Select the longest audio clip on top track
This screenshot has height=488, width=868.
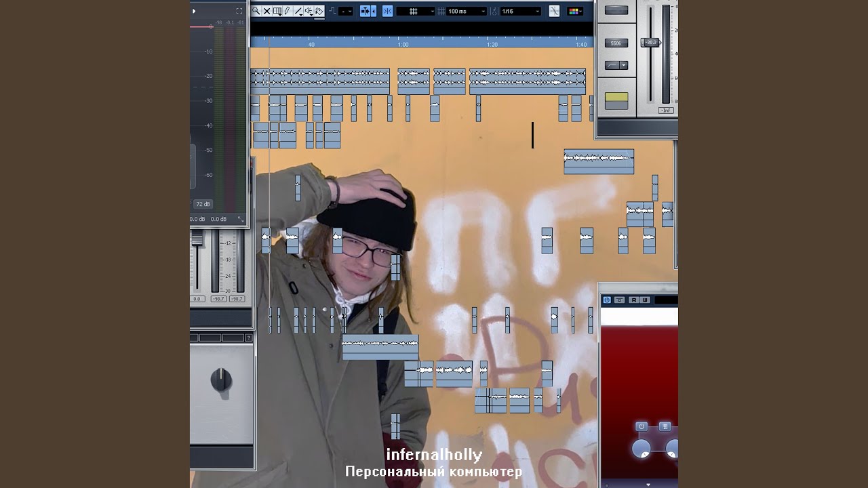(x=320, y=81)
